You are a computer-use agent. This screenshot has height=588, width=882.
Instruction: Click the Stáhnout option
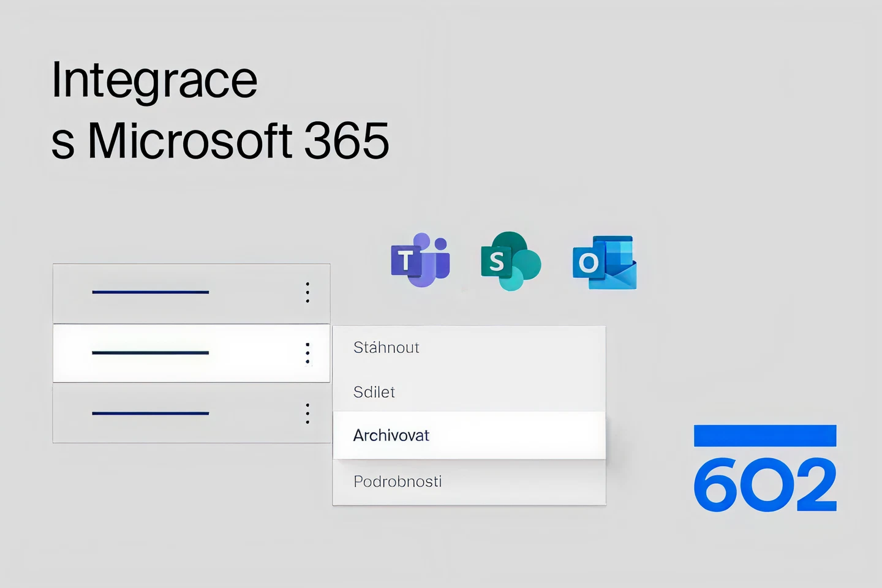(386, 347)
